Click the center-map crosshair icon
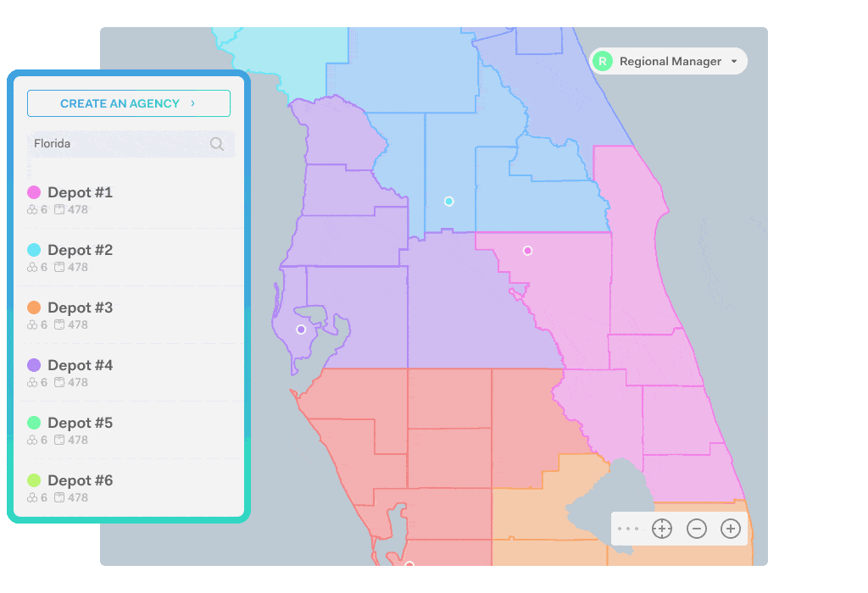The image size is (868, 593). [662, 528]
